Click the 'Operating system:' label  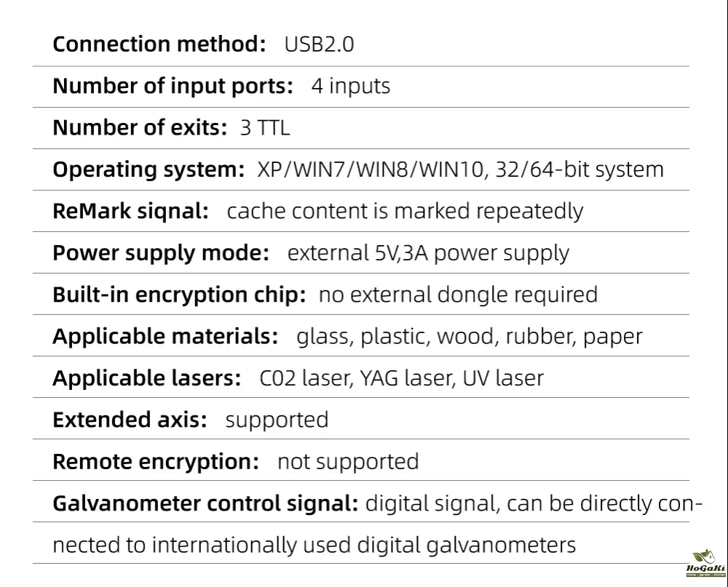pyautogui.click(x=149, y=169)
